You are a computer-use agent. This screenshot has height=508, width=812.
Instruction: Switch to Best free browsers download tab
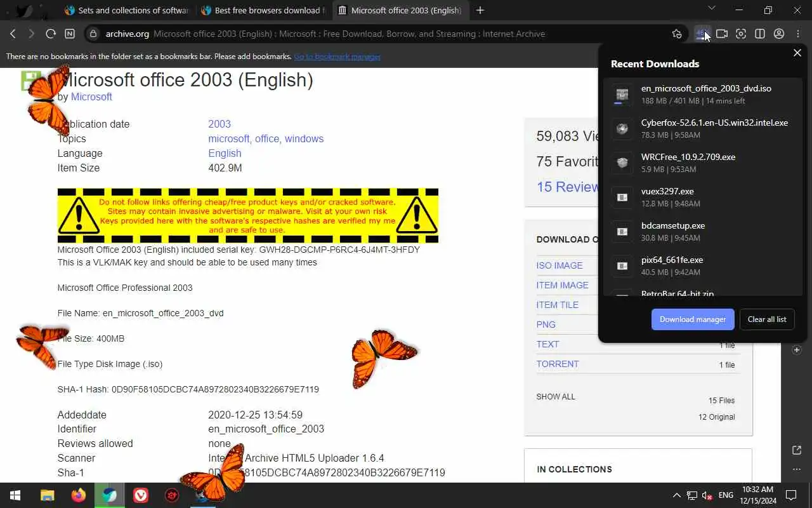click(x=263, y=10)
